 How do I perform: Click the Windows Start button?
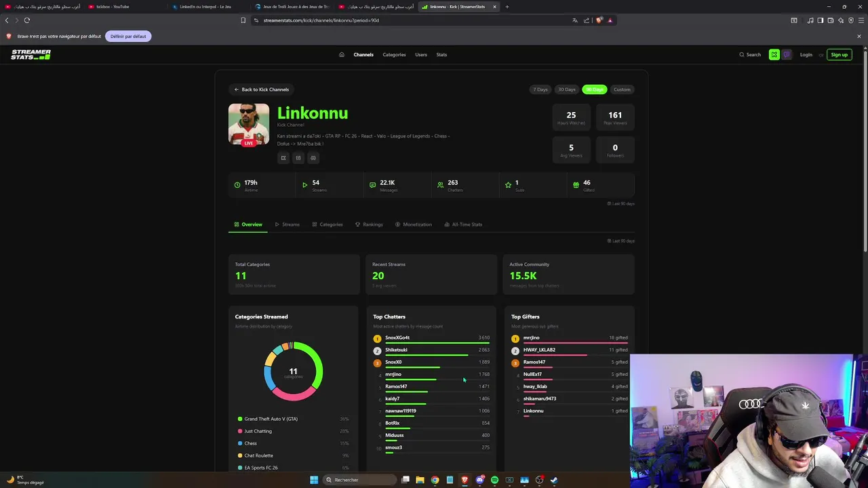coord(314,480)
